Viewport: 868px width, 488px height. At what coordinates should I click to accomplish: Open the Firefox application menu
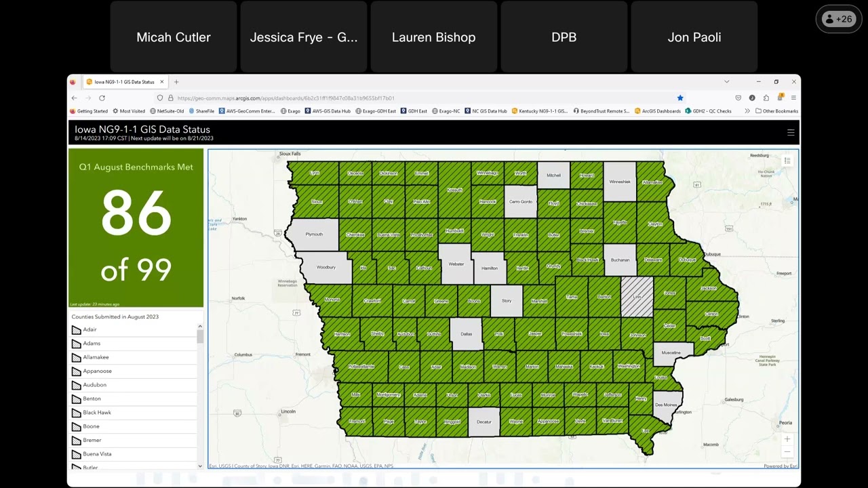(x=793, y=98)
